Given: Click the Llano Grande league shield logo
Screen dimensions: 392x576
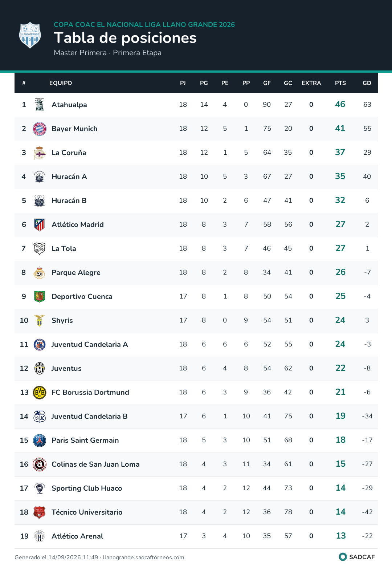Looking at the screenshot, I should pos(30,35).
